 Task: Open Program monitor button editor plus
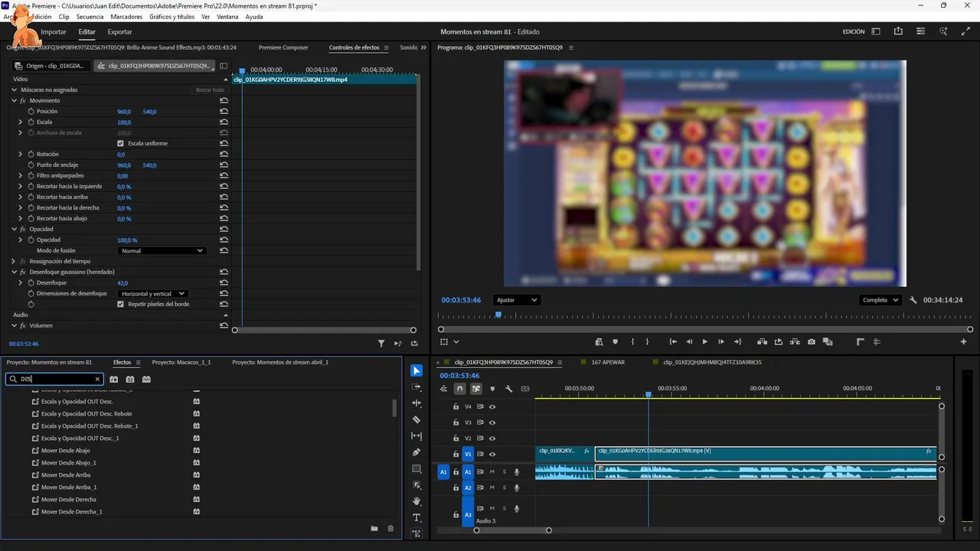pyautogui.click(x=964, y=342)
